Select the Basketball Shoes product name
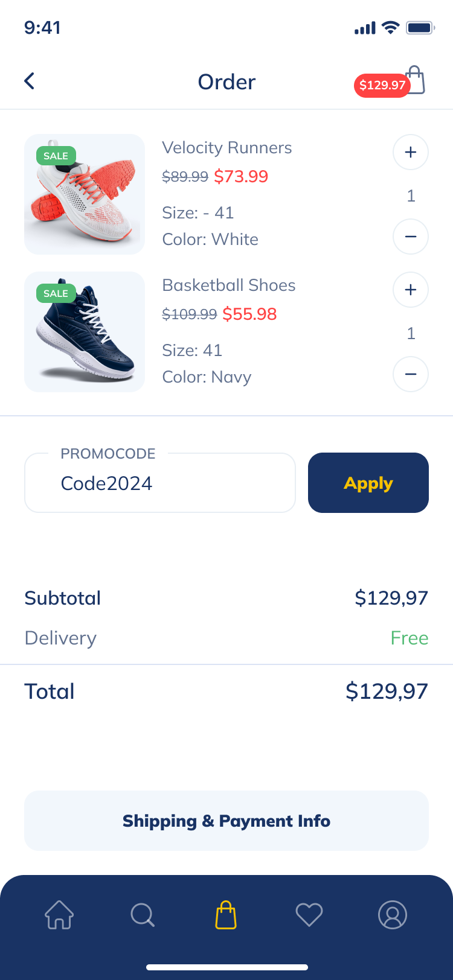 click(228, 285)
